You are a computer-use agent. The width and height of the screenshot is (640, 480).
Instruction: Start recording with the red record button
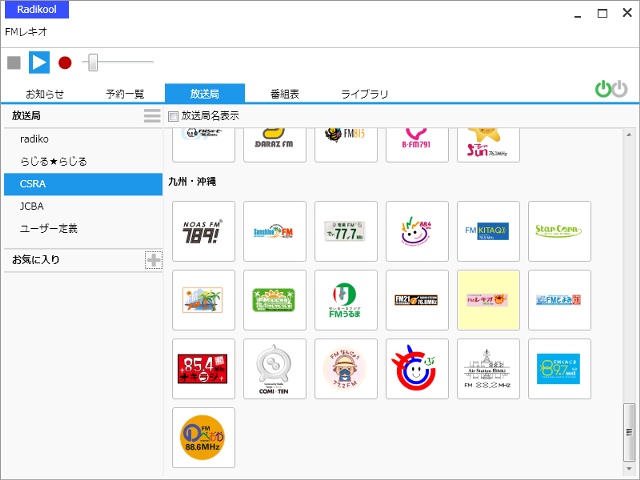point(65,62)
